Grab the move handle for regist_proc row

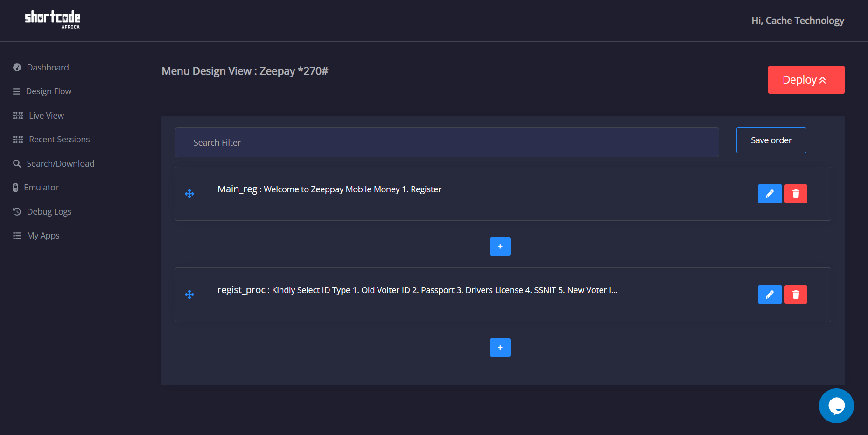tap(189, 295)
